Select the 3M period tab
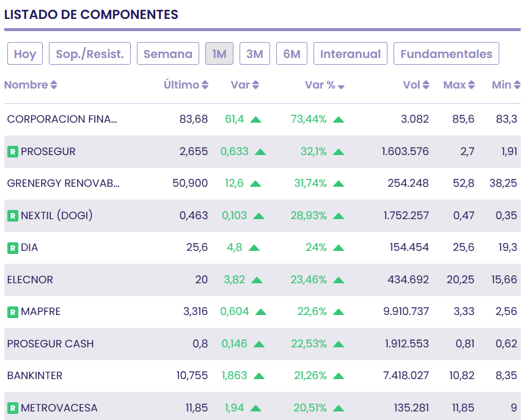 (254, 54)
